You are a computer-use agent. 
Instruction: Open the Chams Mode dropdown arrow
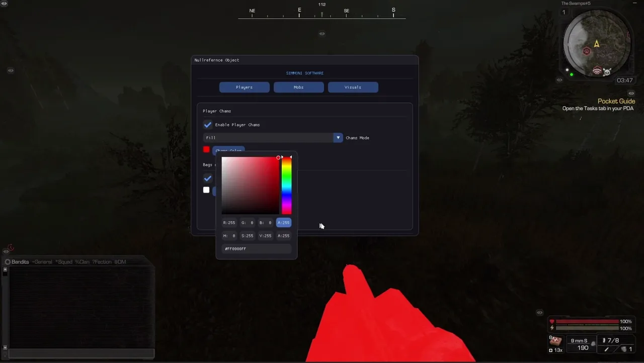338,138
